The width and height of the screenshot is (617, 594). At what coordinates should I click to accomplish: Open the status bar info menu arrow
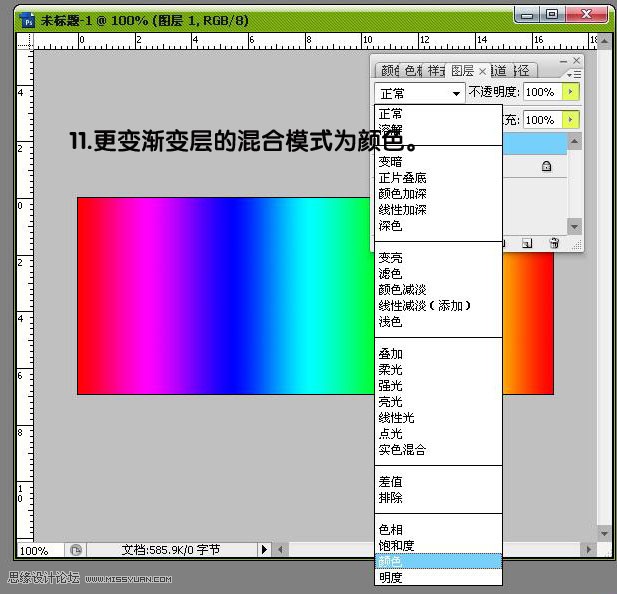(x=264, y=549)
